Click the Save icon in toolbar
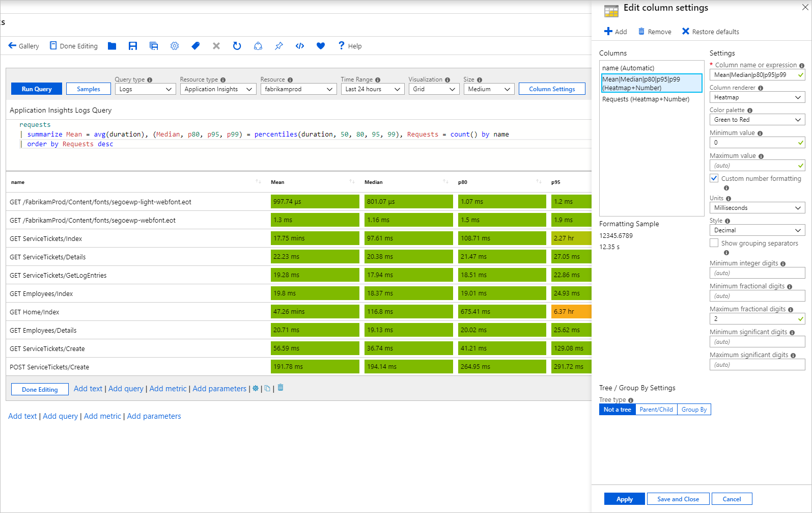The width and height of the screenshot is (812, 513). coord(133,46)
